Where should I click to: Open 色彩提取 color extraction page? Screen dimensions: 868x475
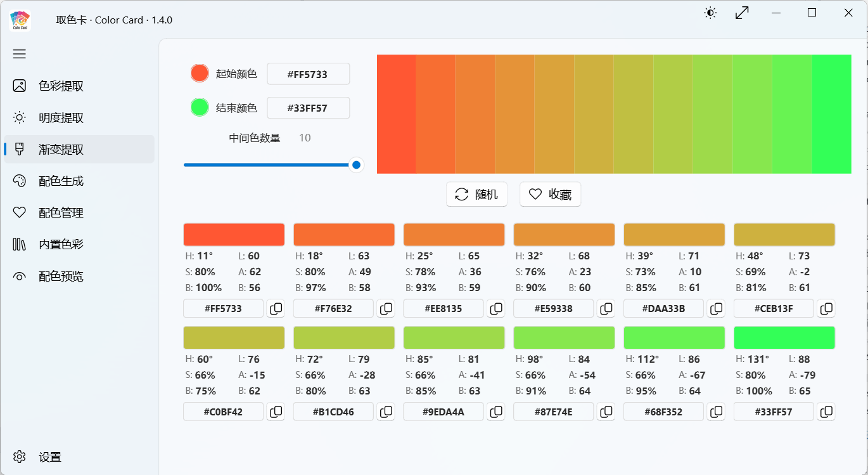click(x=61, y=86)
